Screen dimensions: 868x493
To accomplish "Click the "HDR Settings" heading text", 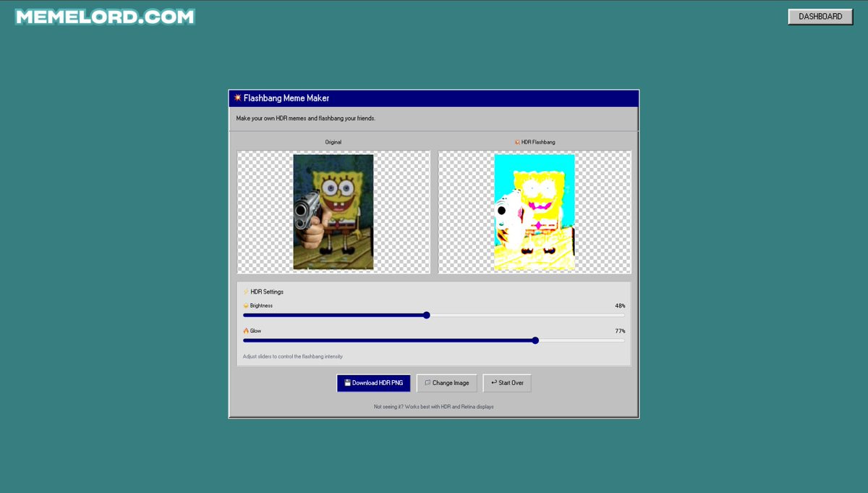I will point(267,292).
